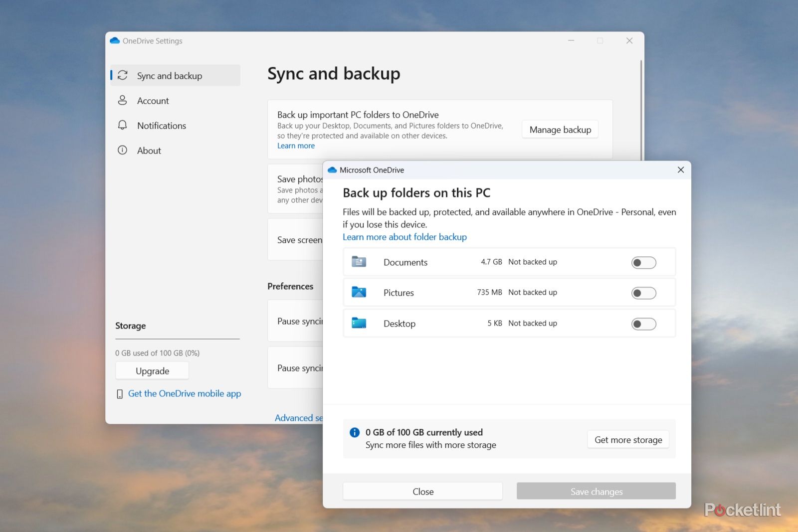Screen dimensions: 798x532
Task: Click the bell icon for Notifications
Action: coord(123,125)
